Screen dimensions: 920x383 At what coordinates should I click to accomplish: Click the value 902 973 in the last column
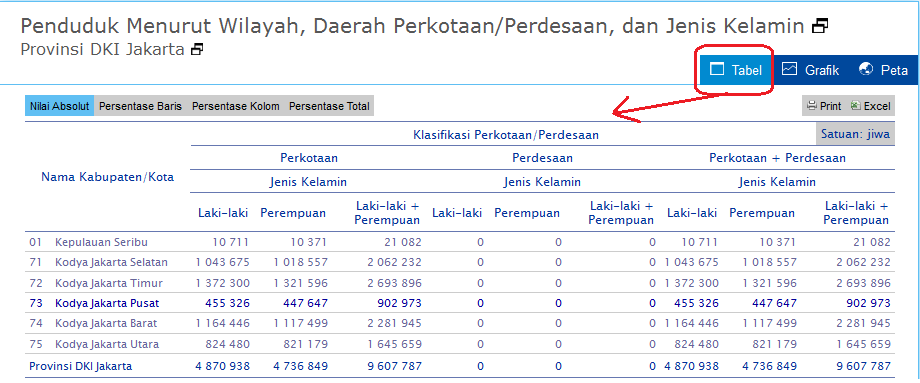[867, 303]
